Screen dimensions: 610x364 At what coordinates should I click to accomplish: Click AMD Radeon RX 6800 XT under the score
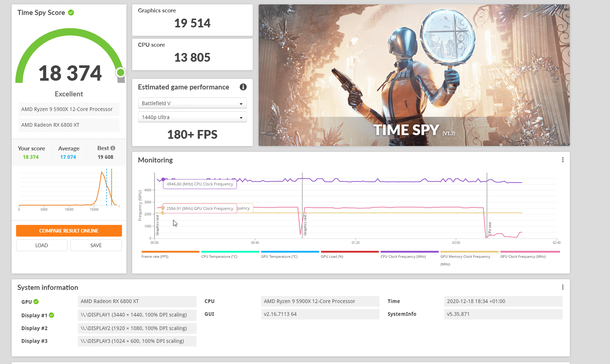point(69,125)
